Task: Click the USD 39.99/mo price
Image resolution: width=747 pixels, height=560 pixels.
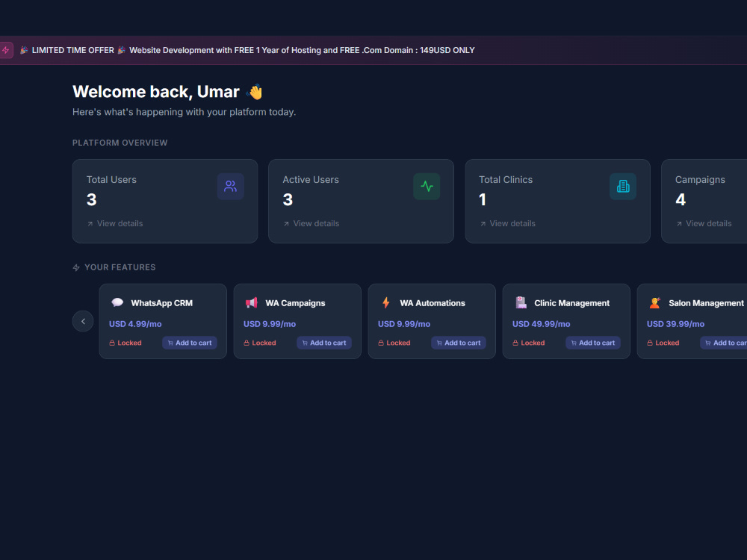Action: [x=675, y=324]
